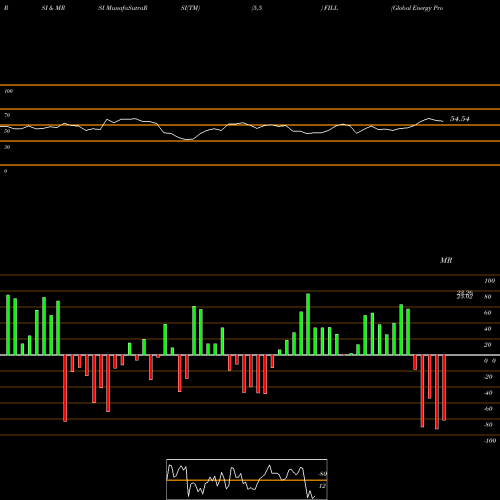Screen dimensions: 500x500
Task: Click the 40 label on the MR right axis
Action: pyautogui.click(x=488, y=329)
